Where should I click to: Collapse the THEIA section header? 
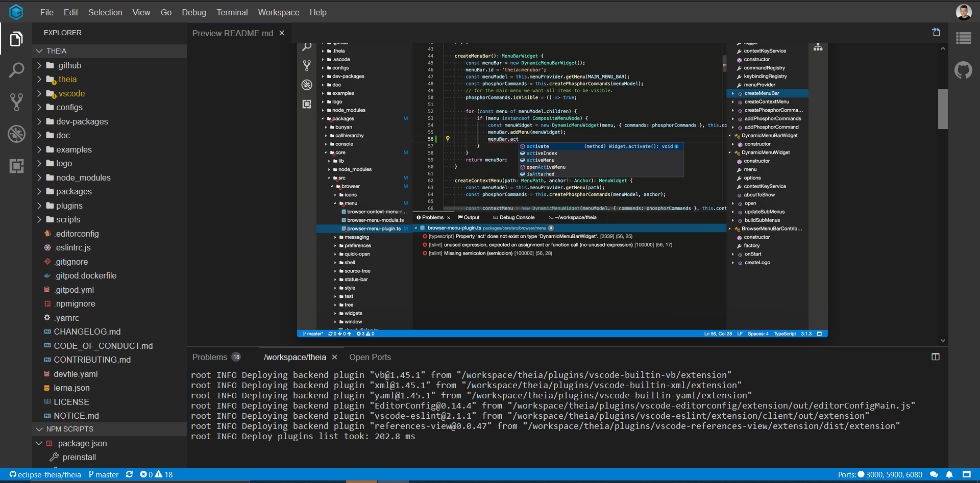click(109, 51)
